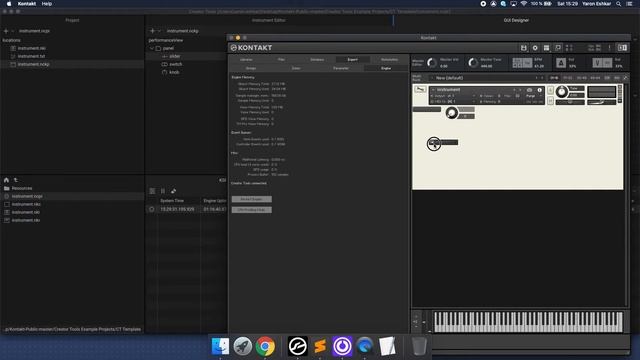Viewport: 640px width, 360px height.
Task: Click the KSP label in debugger panel
Action: (222, 180)
